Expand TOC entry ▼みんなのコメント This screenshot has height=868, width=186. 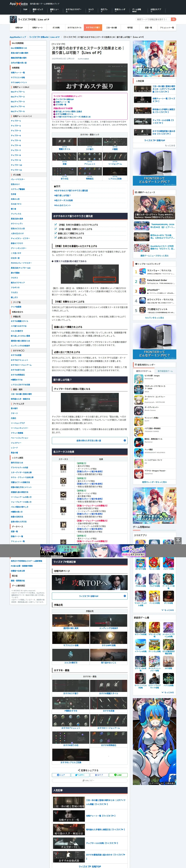pos(62,205)
